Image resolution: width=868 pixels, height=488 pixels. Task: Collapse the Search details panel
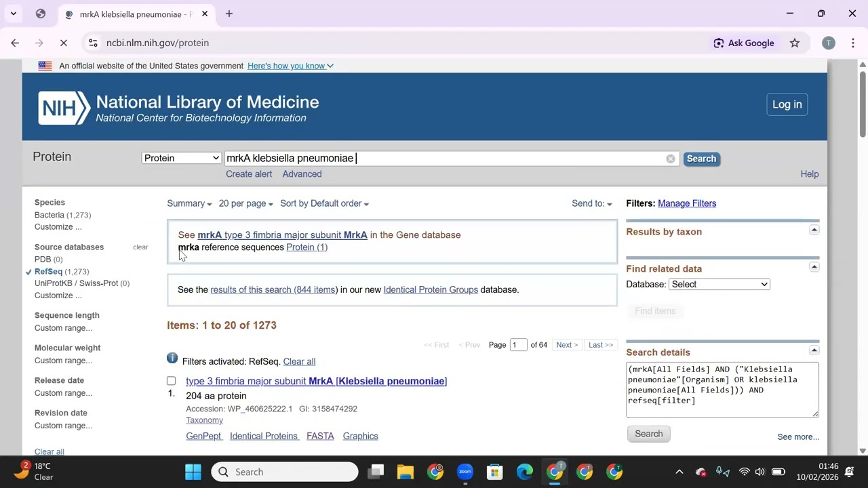[x=814, y=350]
